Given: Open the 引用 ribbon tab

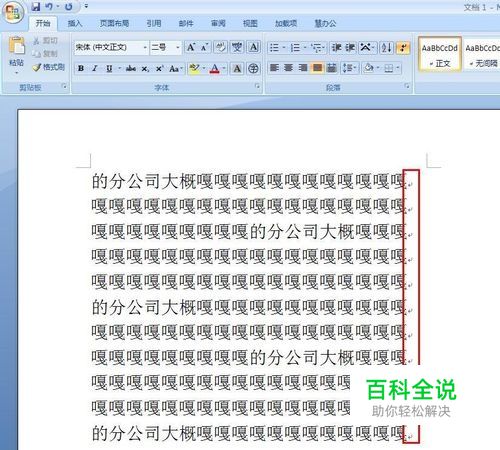Looking at the screenshot, I should 154,23.
